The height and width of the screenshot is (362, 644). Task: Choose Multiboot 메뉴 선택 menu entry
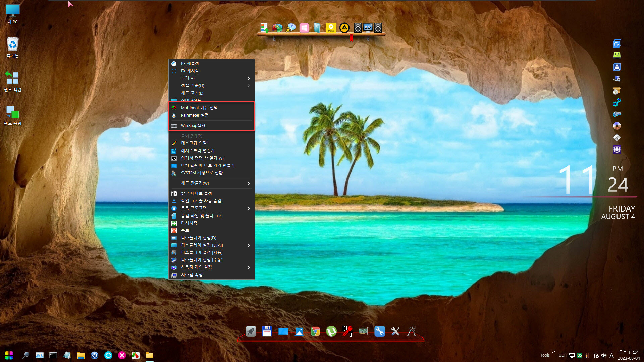point(211,108)
